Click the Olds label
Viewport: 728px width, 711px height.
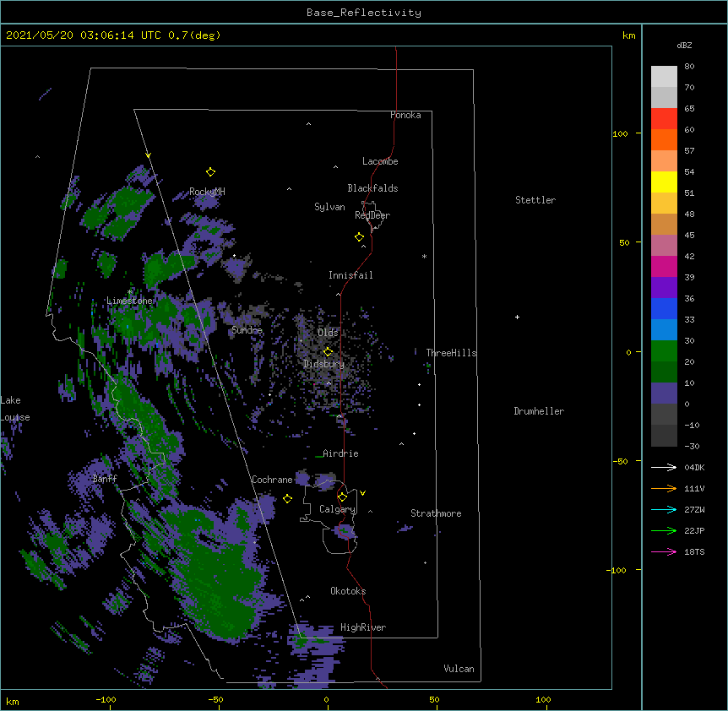coord(328,333)
